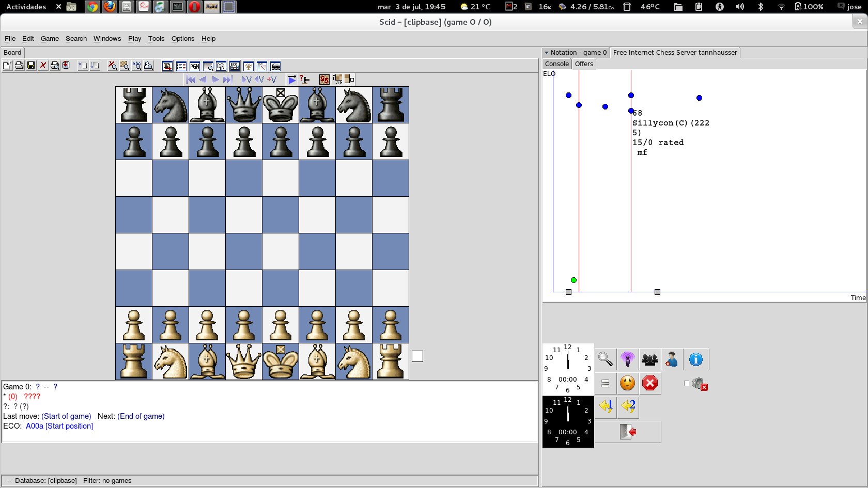868x488 pixels.
Task: Toggle the mute sound checkbox
Action: [x=687, y=383]
